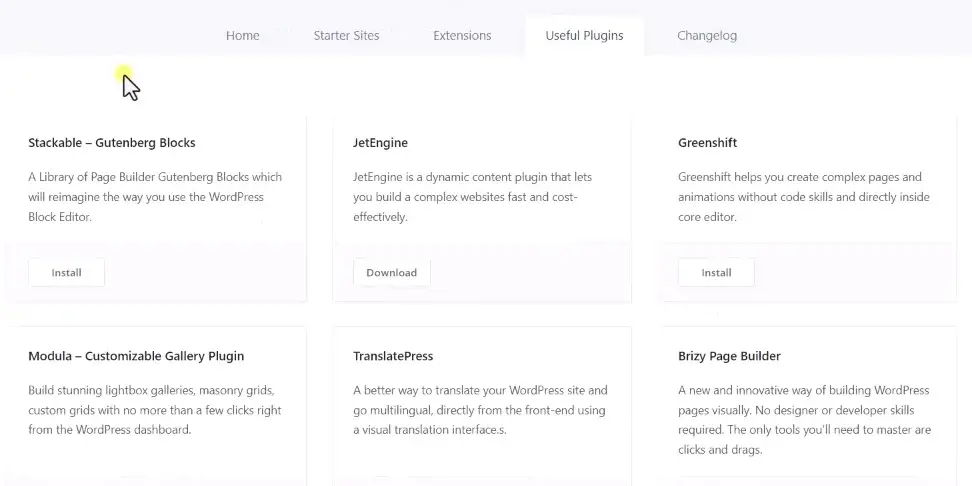Install the Greenshift plugin
This screenshot has height=486, width=972.
click(716, 273)
